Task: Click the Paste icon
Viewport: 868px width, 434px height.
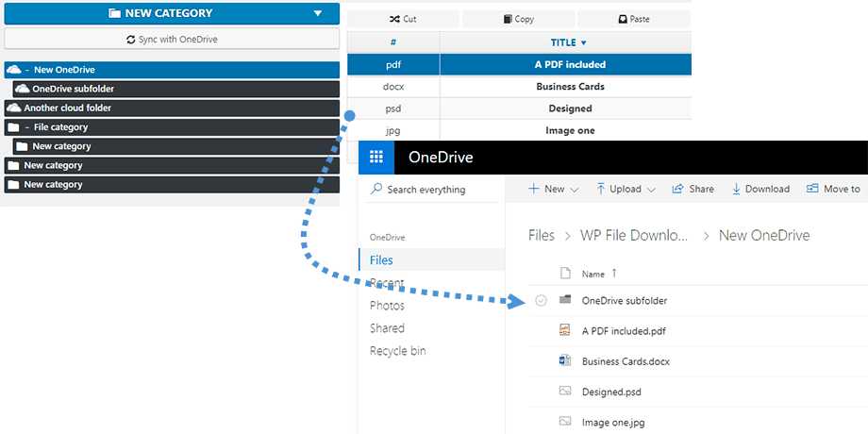Action: (x=622, y=19)
